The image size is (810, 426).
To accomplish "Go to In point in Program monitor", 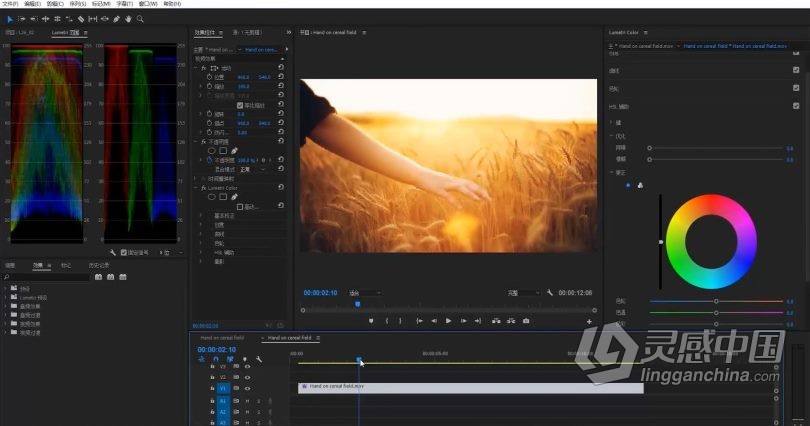I will point(419,321).
